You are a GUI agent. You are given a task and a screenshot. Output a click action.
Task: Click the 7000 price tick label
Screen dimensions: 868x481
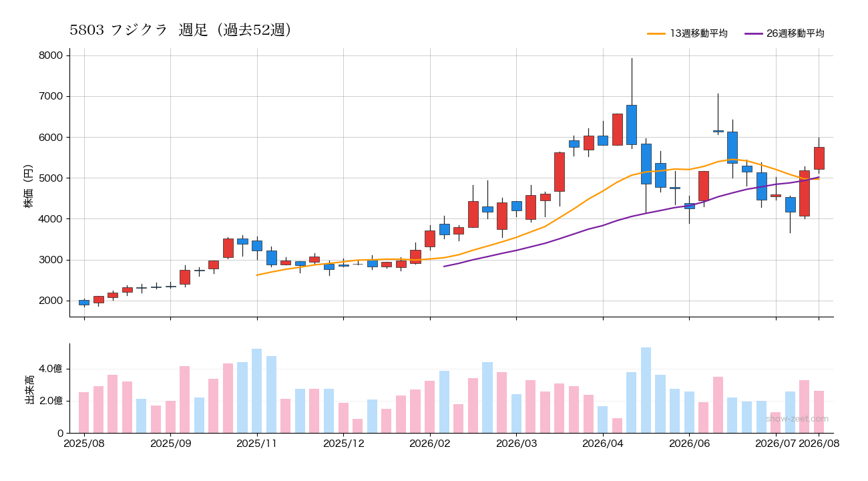[51, 96]
